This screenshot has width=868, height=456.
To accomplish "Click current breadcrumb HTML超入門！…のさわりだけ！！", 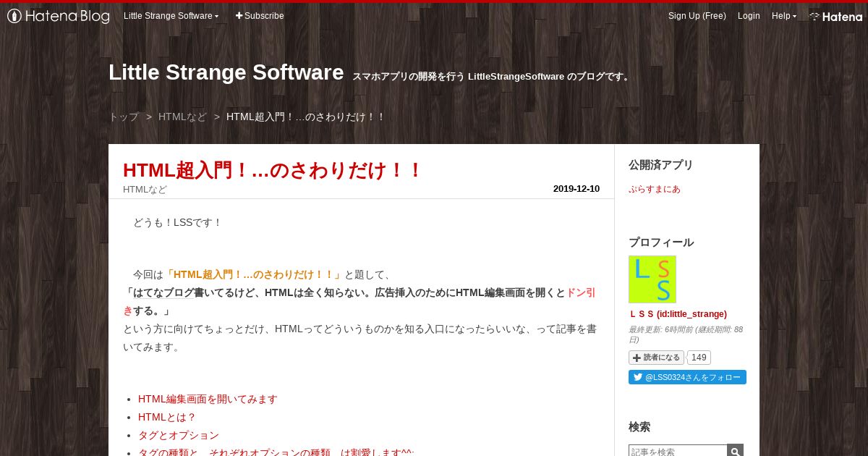I will [x=306, y=117].
